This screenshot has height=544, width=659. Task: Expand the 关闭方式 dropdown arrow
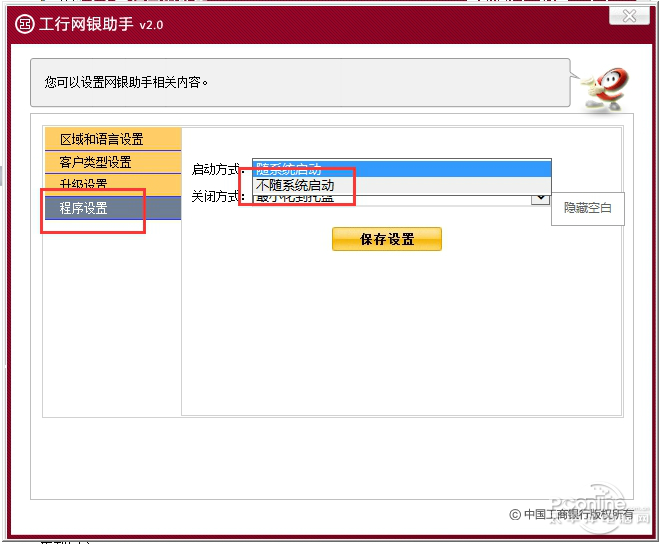[540, 198]
